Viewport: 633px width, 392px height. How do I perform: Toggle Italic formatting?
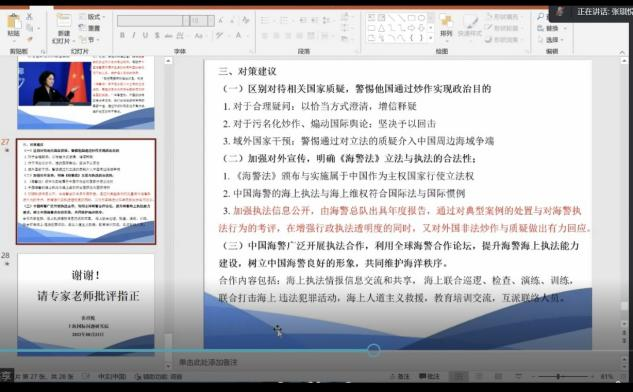[x=134, y=36]
